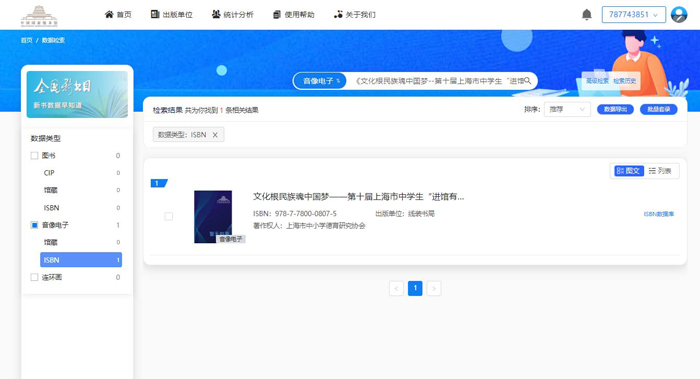The image size is (700, 379).
Task: Select page 1 in pagination
Action: click(415, 288)
